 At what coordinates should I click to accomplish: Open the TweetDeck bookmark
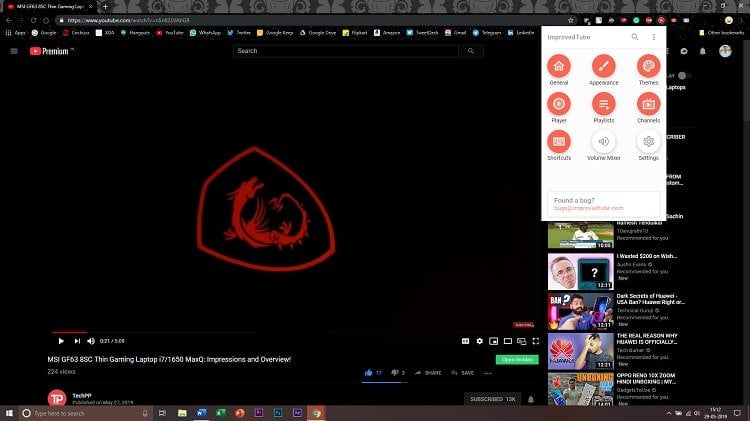pyautogui.click(x=422, y=33)
